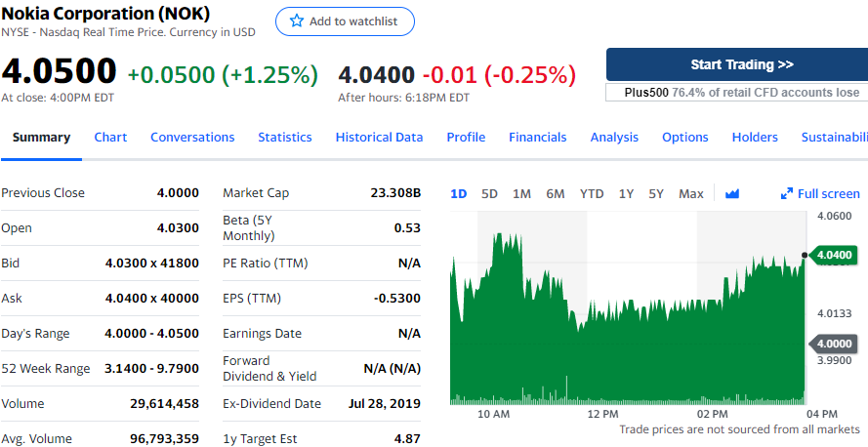Image resolution: width=868 pixels, height=447 pixels.
Task: Click the Forward Dividend & Yield label
Action: click(269, 369)
